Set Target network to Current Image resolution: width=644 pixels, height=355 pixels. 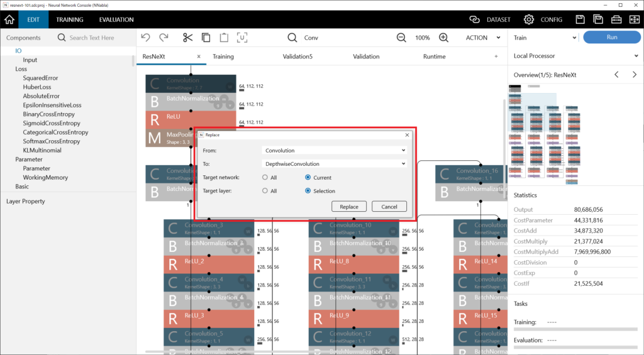click(x=308, y=177)
